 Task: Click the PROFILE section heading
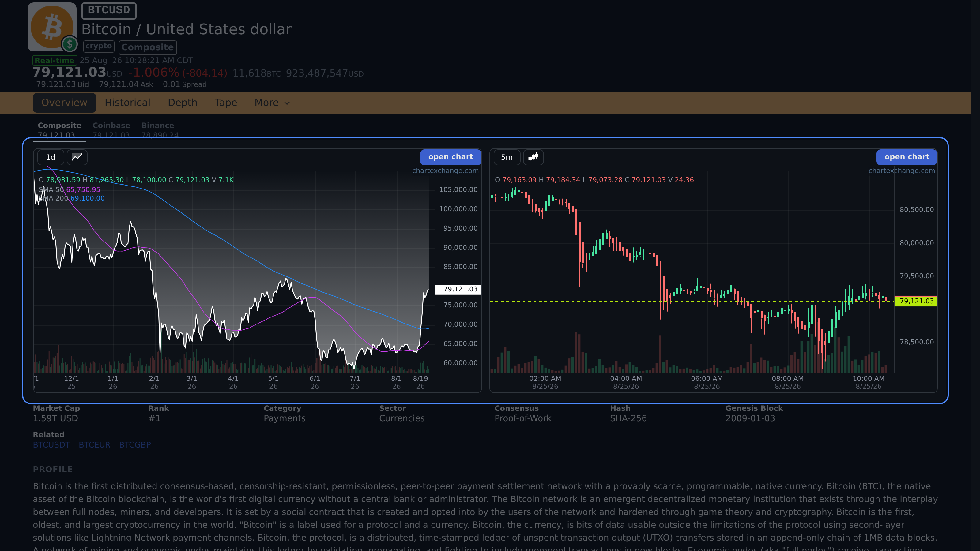(53, 469)
